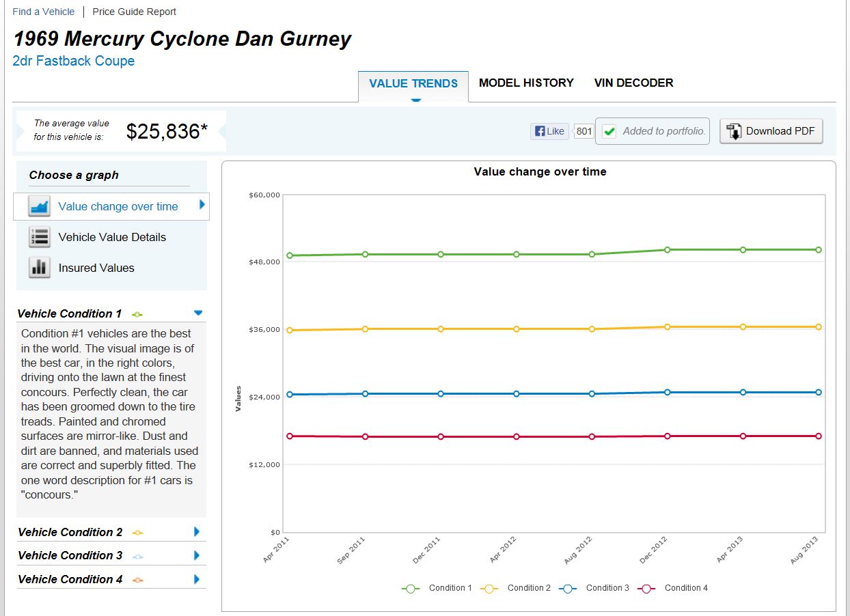
Task: Click the Facebook Like button
Action: (x=550, y=131)
